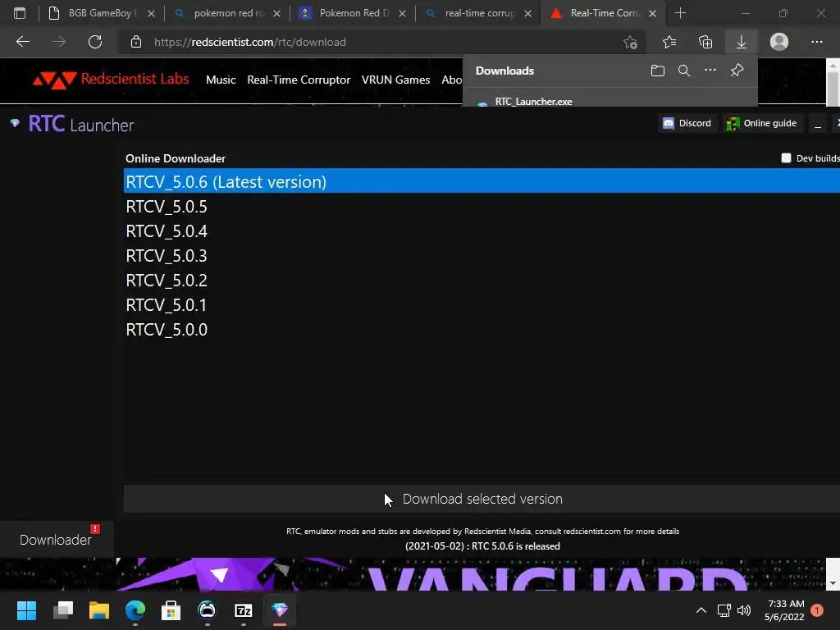This screenshot has width=840, height=630.
Task: Click the site lock info icon
Action: [136, 42]
